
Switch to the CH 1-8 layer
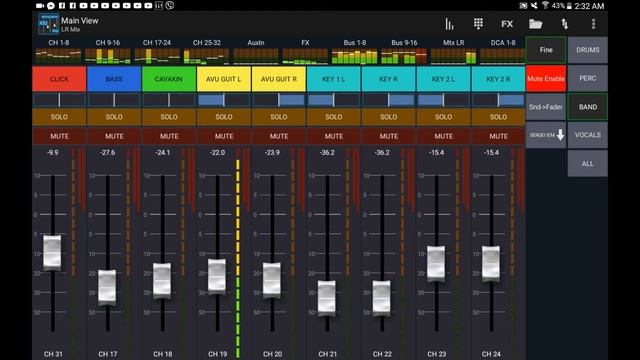pos(58,51)
